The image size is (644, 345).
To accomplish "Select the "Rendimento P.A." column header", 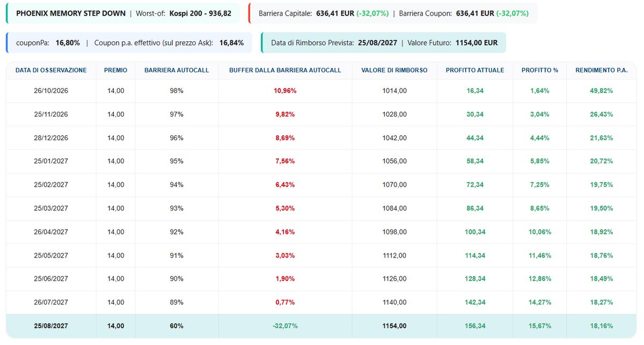I will [x=602, y=70].
